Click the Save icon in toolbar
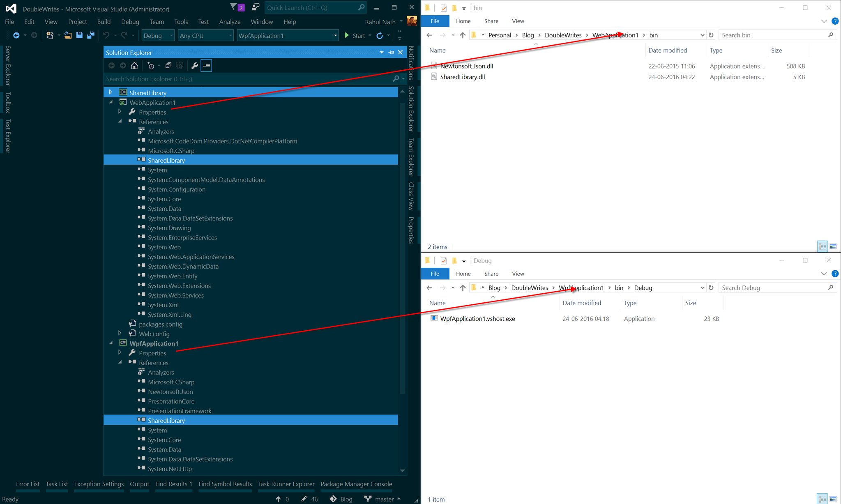This screenshot has width=841, height=504. click(79, 35)
